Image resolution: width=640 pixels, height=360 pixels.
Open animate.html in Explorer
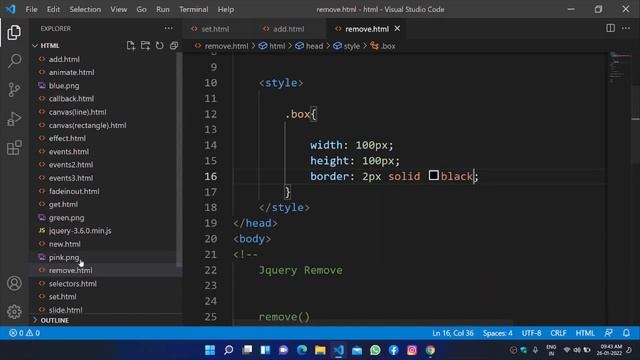coord(71,72)
